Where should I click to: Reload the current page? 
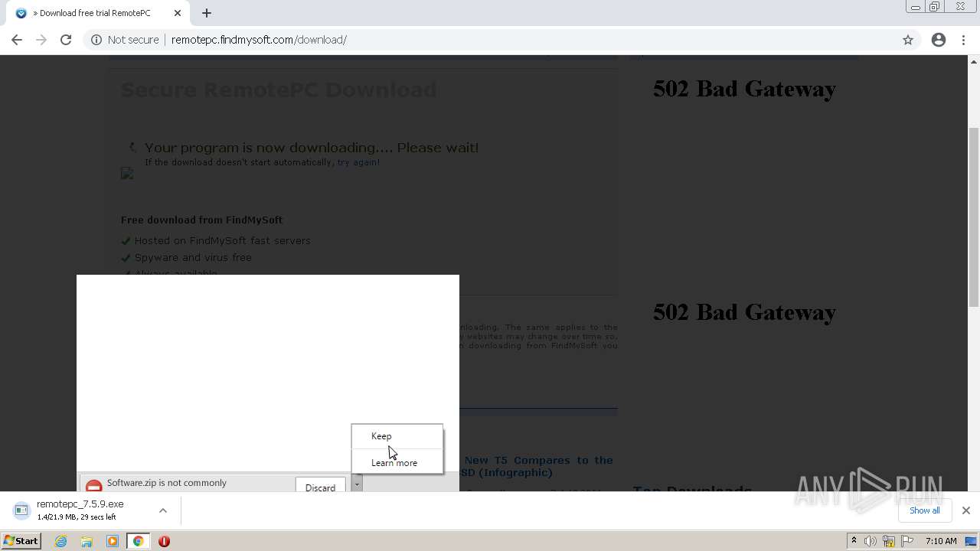click(66, 40)
